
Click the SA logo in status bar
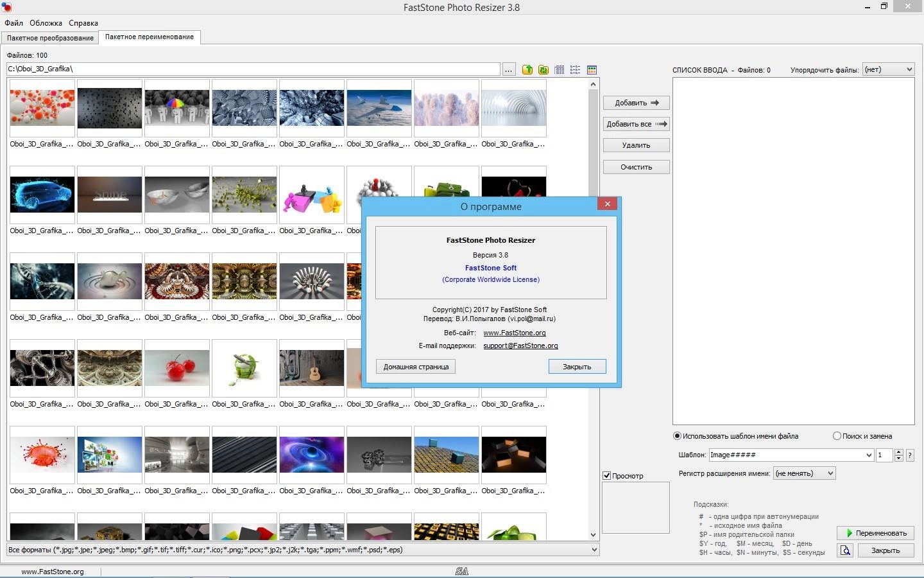462,571
